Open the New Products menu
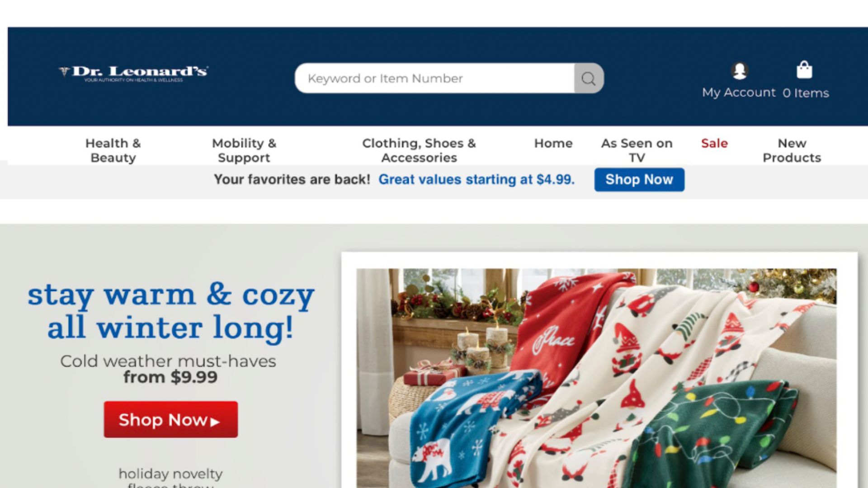 point(792,150)
